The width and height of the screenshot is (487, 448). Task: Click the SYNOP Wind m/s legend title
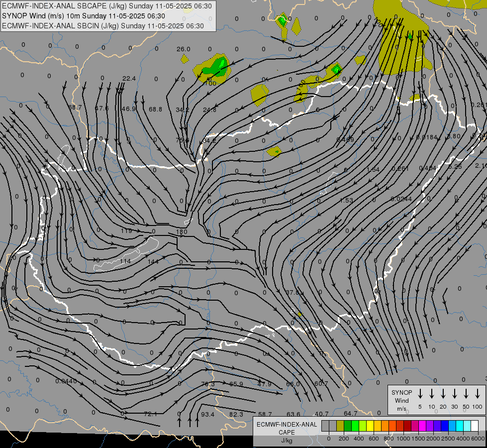point(401,400)
